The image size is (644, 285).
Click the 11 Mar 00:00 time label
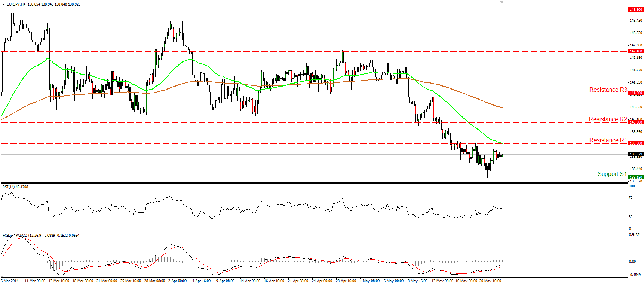coord(35,281)
